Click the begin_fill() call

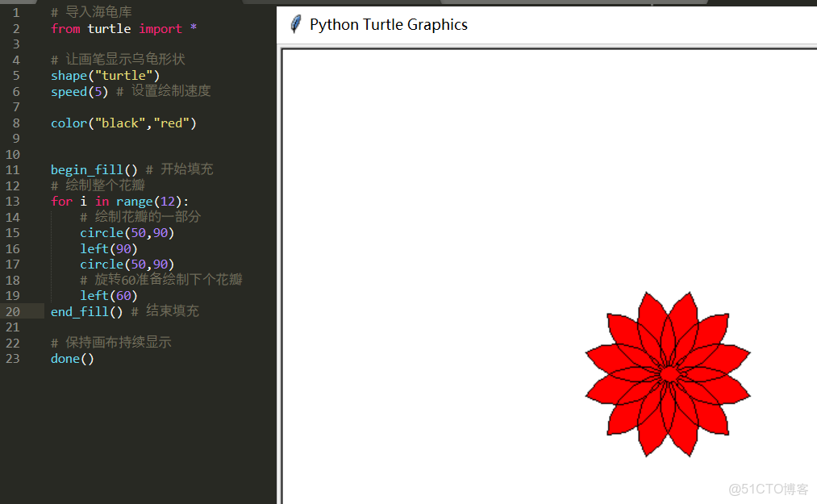pyautogui.click(x=94, y=170)
